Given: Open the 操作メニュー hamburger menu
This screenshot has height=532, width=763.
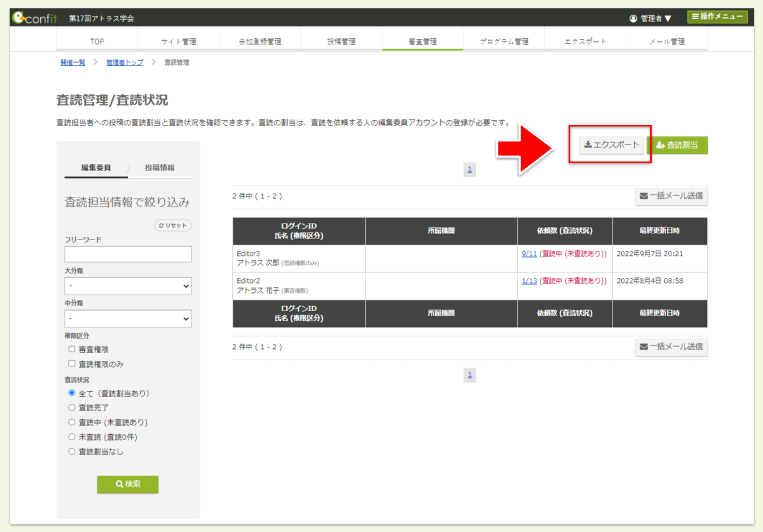Looking at the screenshot, I should click(x=717, y=17).
